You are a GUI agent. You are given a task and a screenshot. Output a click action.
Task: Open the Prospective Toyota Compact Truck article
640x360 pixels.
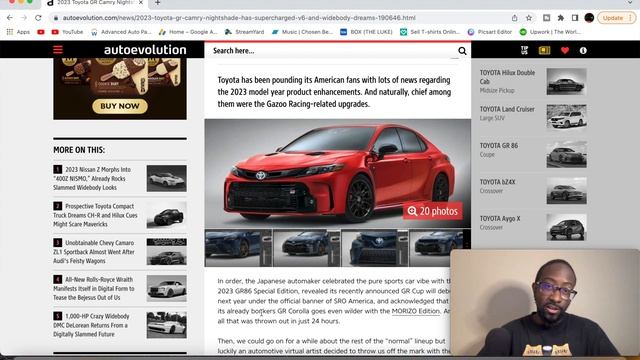point(95,215)
